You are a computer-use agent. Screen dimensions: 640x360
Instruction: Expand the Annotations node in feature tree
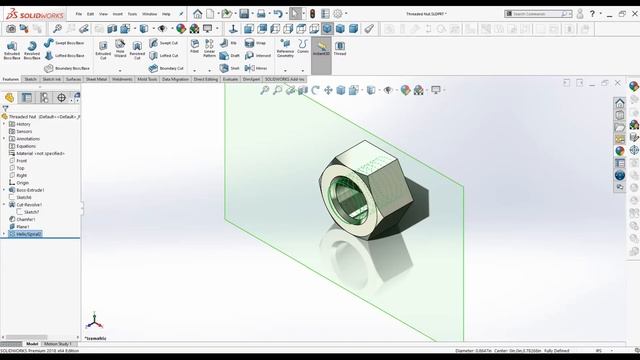coord(4,139)
